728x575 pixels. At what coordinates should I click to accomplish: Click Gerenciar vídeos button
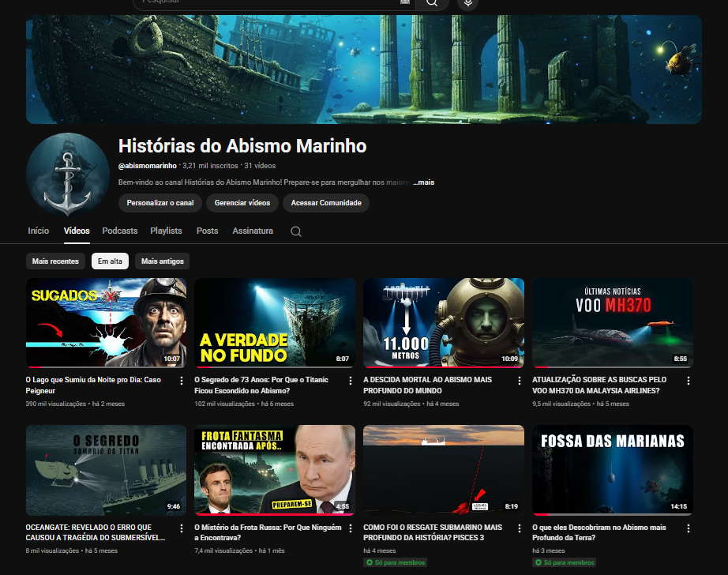point(242,203)
